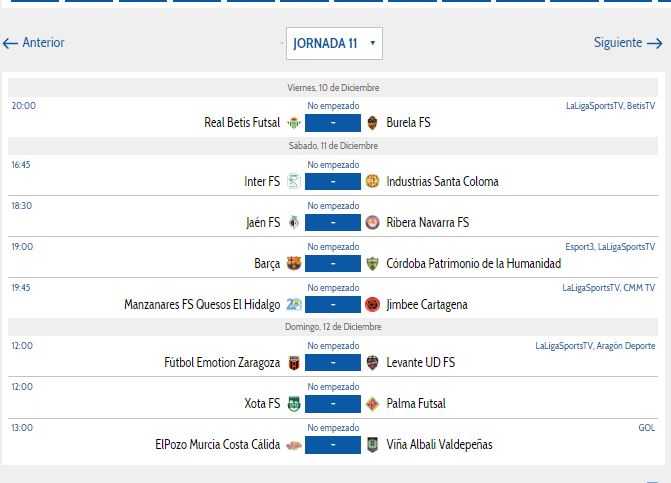
Task: Click the Palma Futsal crest icon
Action: click(x=372, y=404)
